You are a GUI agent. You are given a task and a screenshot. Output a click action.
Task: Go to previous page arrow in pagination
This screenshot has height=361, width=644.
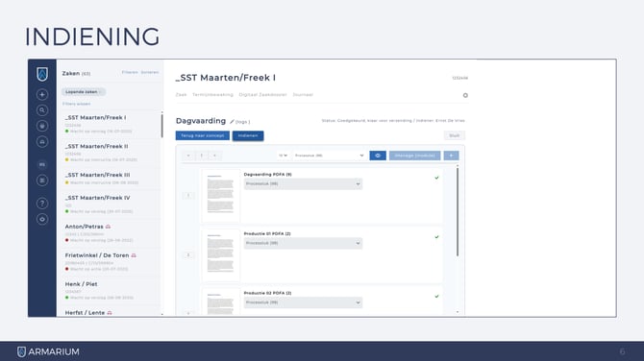click(x=188, y=156)
